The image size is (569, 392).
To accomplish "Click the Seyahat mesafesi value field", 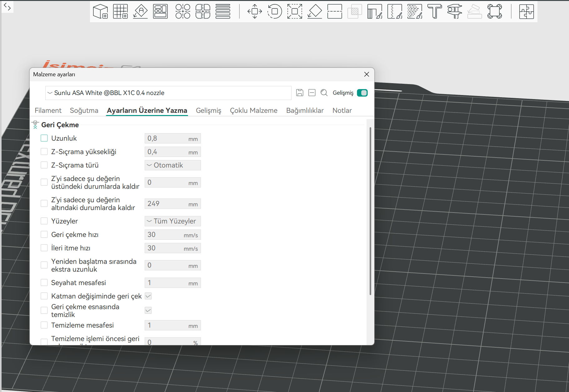I will coord(172,283).
